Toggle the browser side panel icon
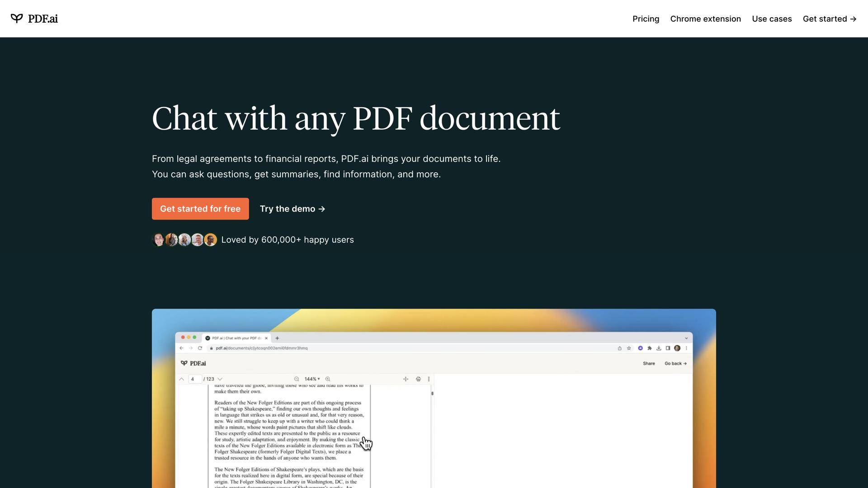 668,348
